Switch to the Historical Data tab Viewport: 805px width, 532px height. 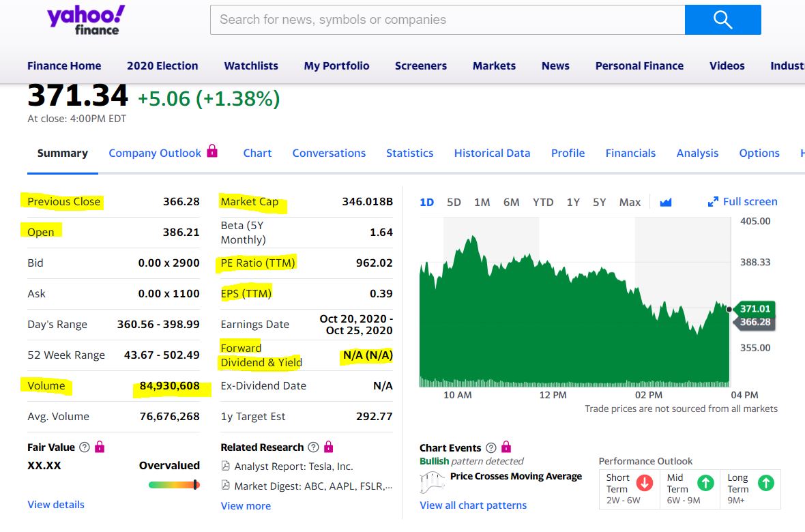click(x=492, y=153)
